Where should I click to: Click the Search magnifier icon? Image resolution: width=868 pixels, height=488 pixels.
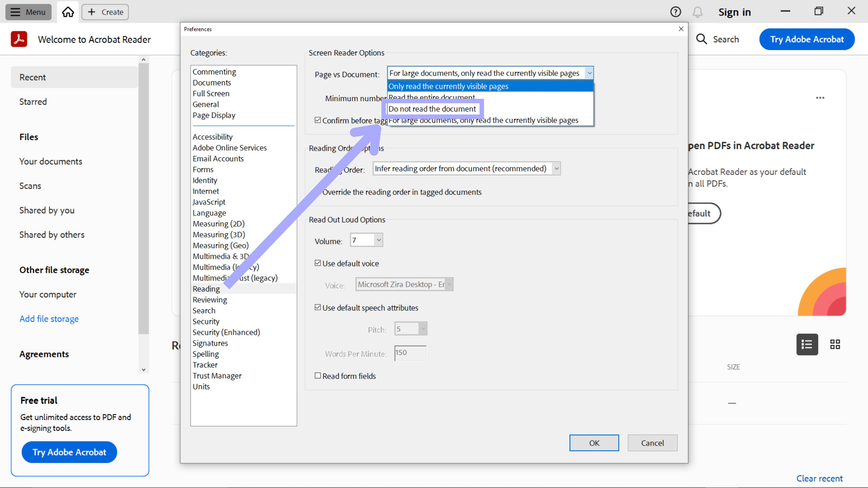coord(701,39)
